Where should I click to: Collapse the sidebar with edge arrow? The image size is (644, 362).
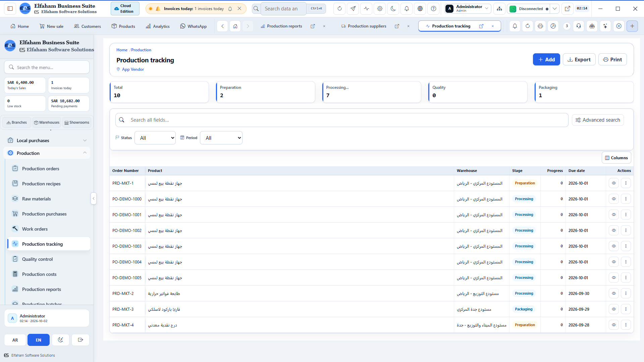tap(94, 198)
